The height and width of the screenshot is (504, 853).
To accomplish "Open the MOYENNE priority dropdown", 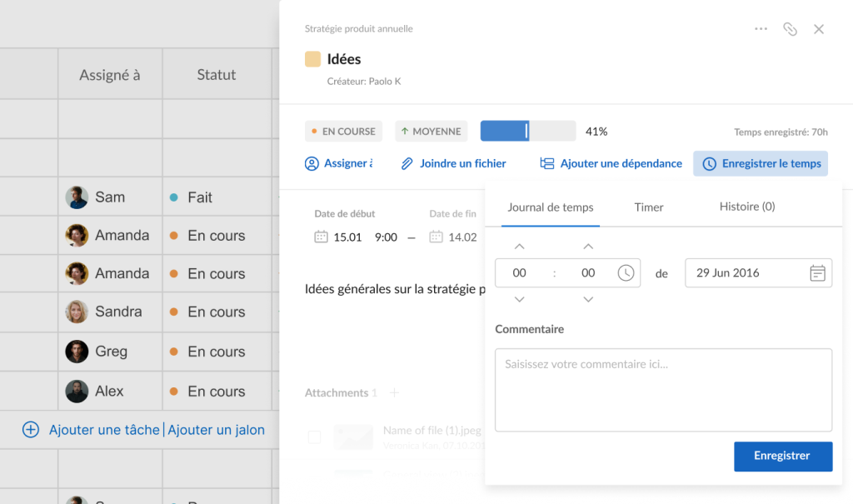I will (431, 131).
